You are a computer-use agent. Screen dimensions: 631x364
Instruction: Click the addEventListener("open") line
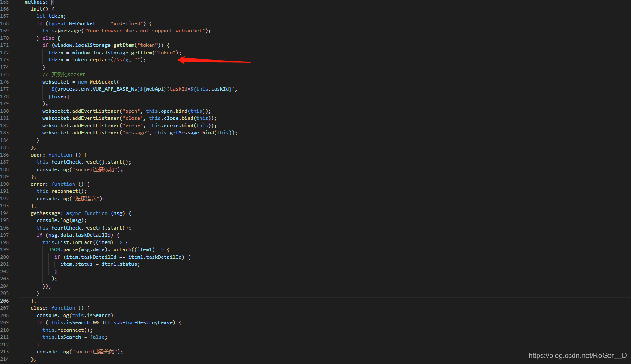pyautogui.click(x=127, y=111)
